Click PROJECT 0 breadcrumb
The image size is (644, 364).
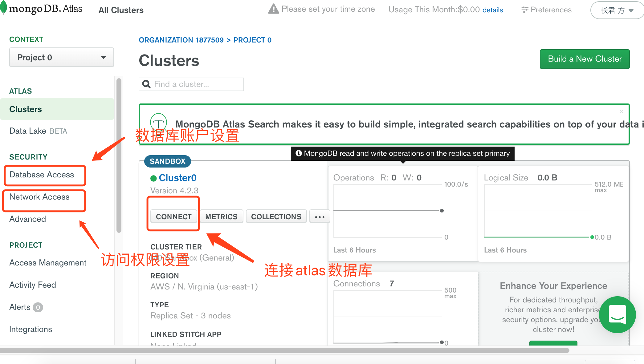coord(252,40)
